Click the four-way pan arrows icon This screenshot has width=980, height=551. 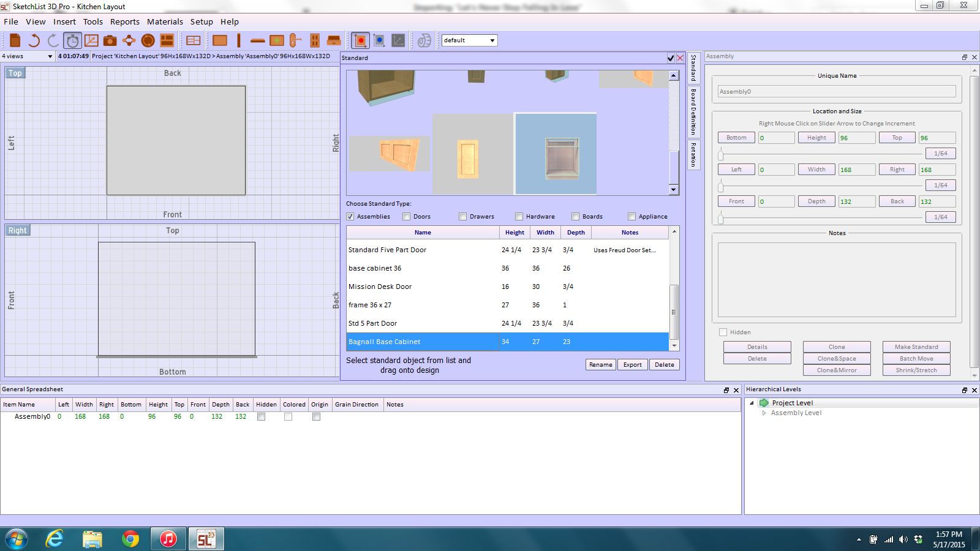[129, 40]
